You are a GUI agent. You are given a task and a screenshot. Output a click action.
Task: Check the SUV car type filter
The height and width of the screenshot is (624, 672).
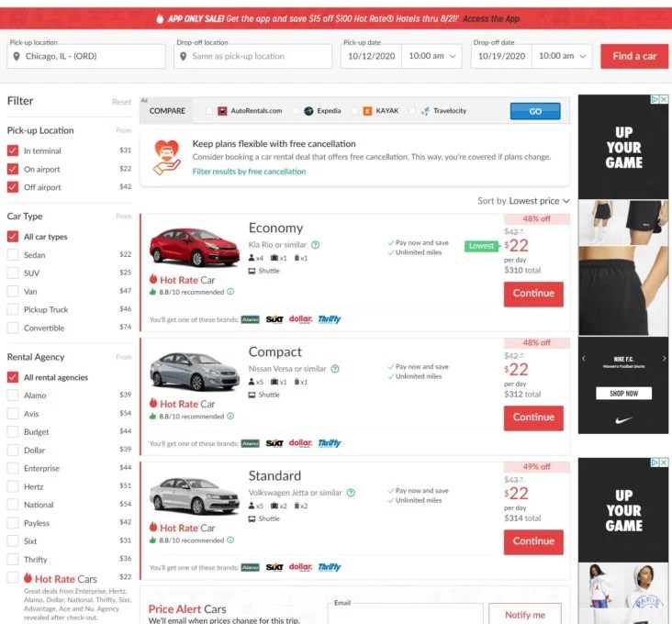13,273
